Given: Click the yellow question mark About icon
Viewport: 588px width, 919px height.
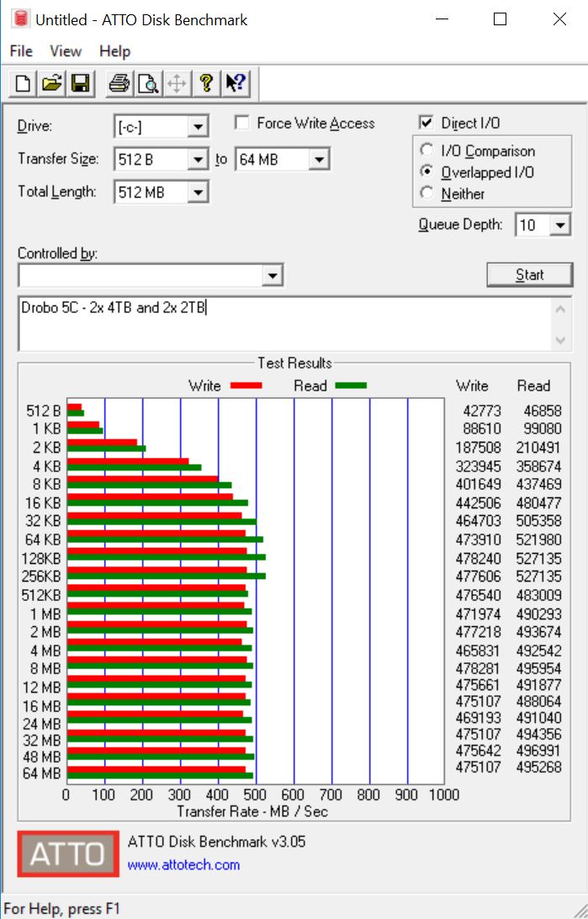Looking at the screenshot, I should click(x=205, y=83).
